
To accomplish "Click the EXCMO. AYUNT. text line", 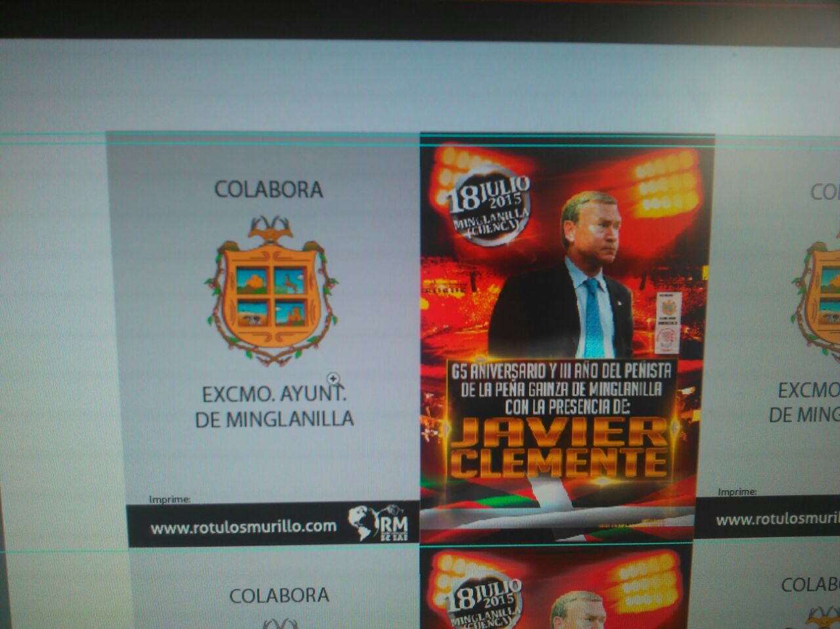I will [274, 394].
